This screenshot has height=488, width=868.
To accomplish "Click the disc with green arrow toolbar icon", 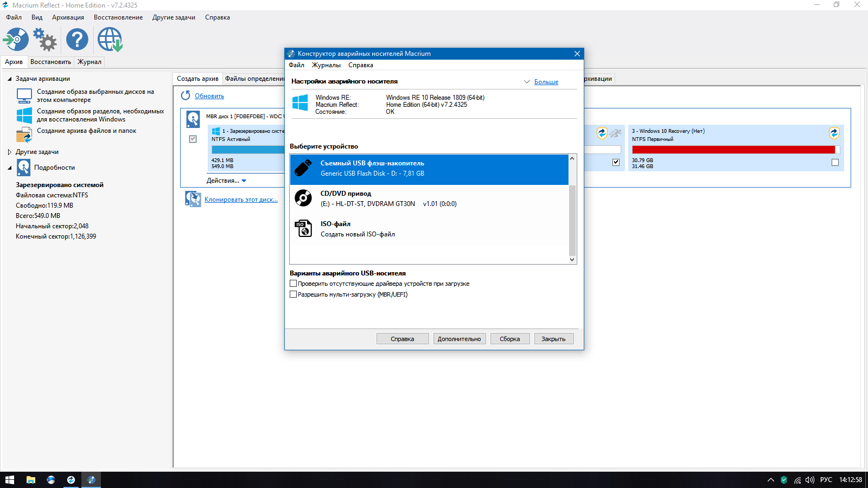I will [x=16, y=40].
